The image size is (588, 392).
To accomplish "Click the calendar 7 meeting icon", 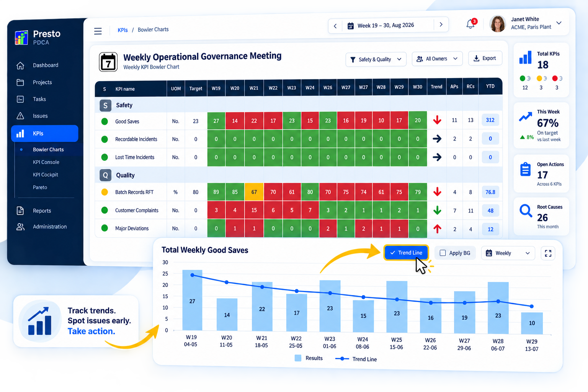I will coord(108,62).
